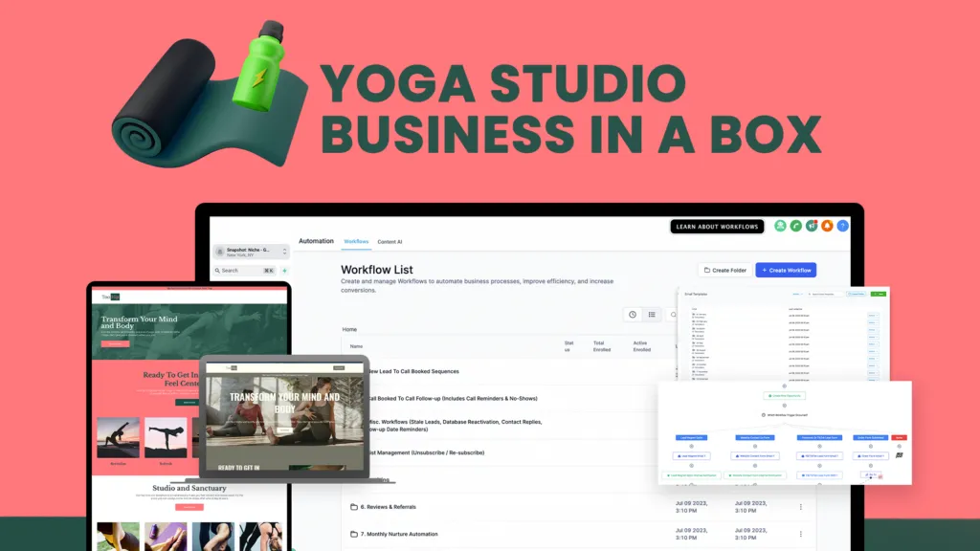Select the clock recent view icon
The width and height of the screenshot is (980, 551).
[x=633, y=314]
